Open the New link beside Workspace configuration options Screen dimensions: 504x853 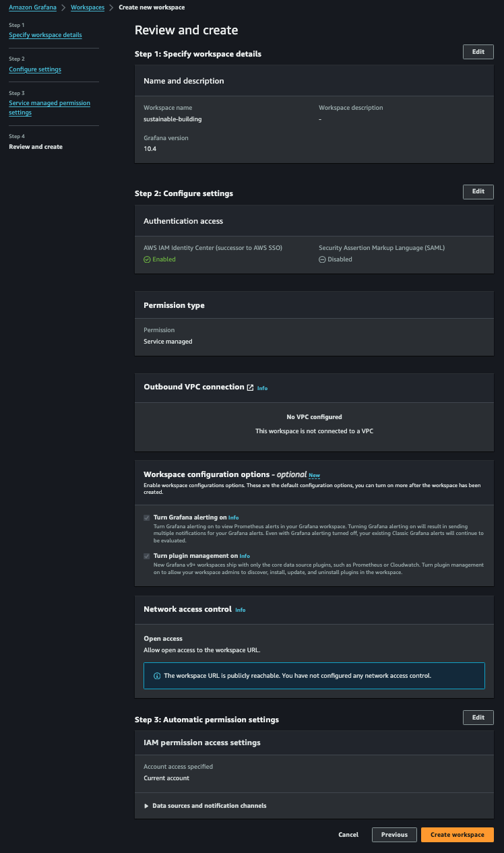[314, 475]
